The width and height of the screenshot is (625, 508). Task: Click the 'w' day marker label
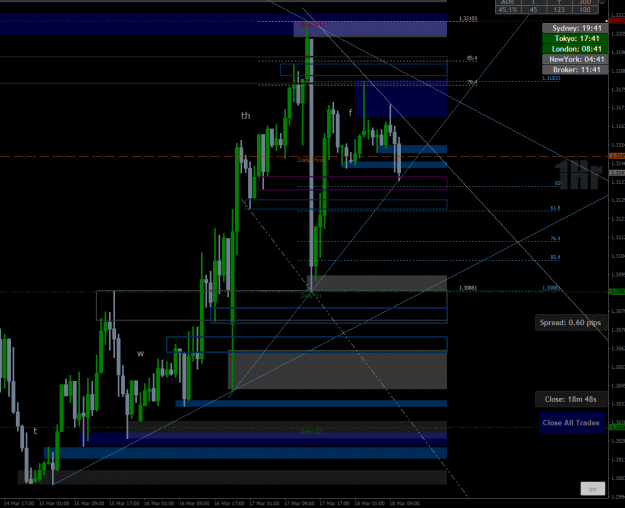click(140, 353)
